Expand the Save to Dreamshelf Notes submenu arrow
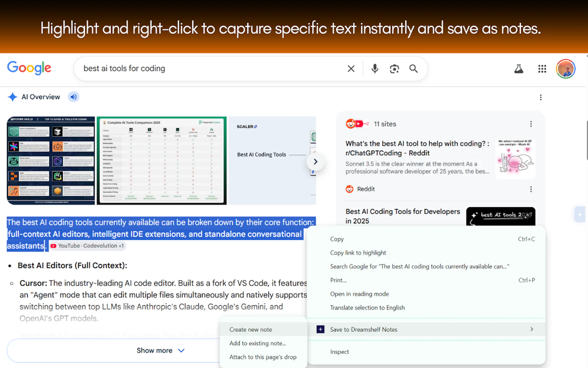This screenshot has height=368, width=588. (x=531, y=329)
